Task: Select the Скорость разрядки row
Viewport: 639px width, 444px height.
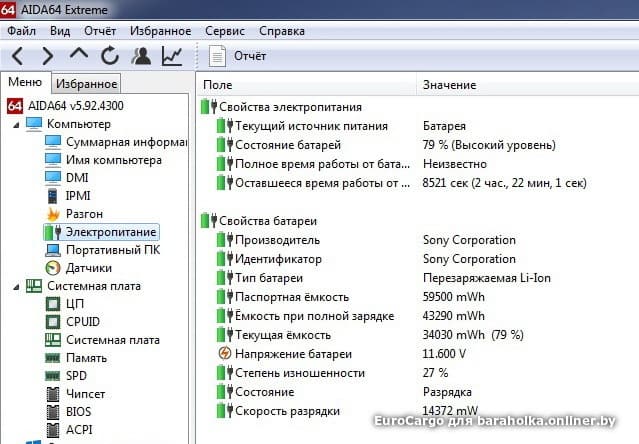Action: 418,411
